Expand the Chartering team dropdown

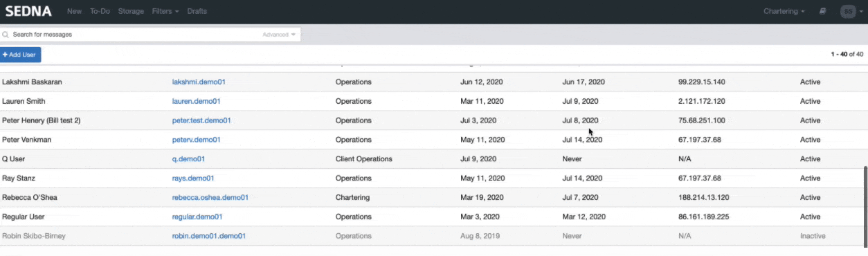784,12
